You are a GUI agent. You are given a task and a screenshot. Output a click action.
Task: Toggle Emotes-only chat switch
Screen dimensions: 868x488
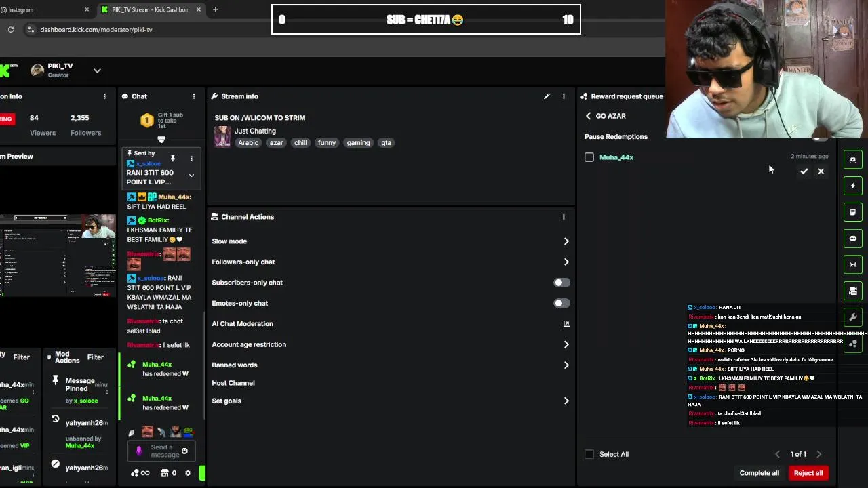coord(561,303)
